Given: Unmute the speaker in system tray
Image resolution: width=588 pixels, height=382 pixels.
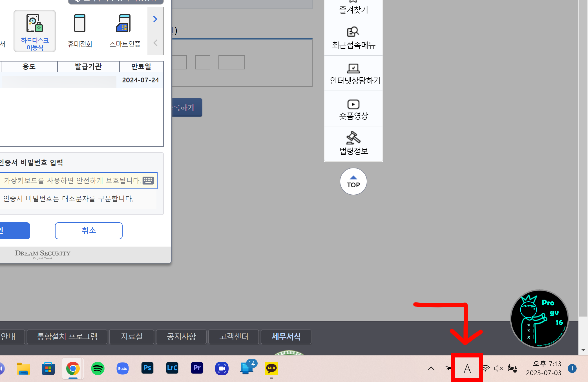Looking at the screenshot, I should [498, 368].
